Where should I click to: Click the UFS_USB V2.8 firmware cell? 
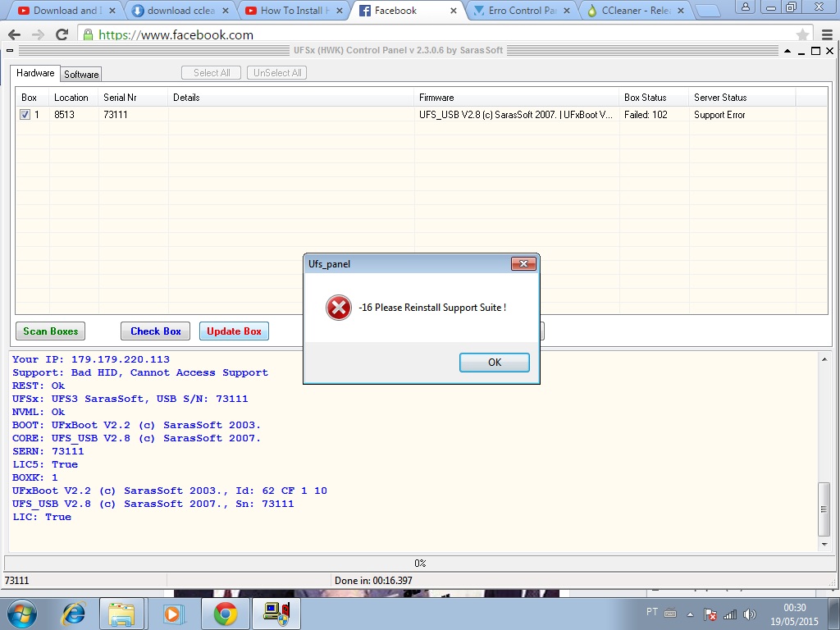click(x=517, y=114)
